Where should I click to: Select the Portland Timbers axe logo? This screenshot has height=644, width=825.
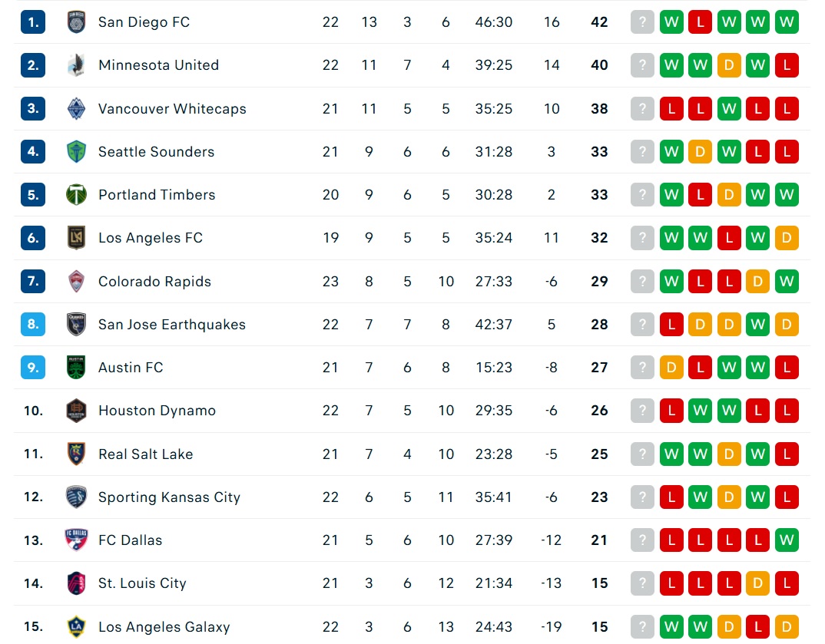(x=76, y=195)
